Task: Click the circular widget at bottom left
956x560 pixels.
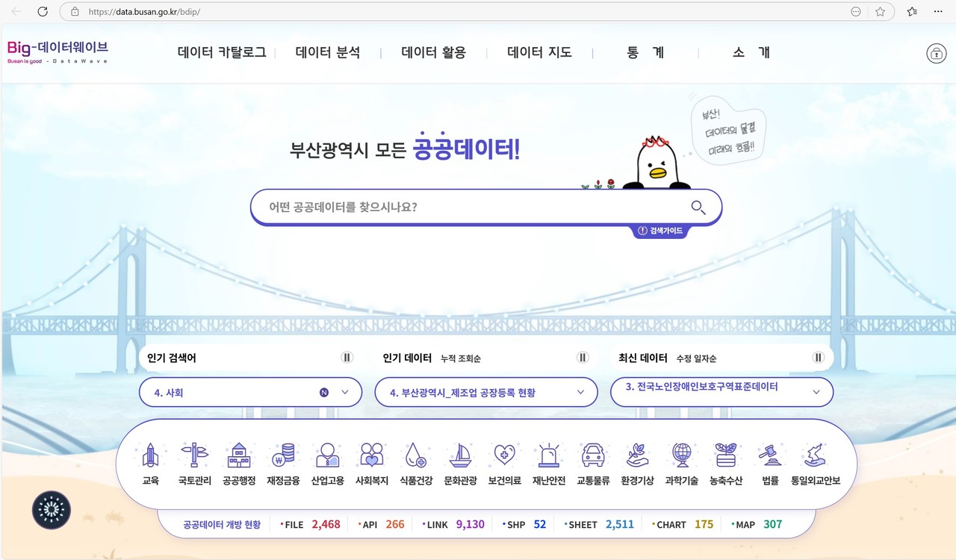Action: (51, 511)
